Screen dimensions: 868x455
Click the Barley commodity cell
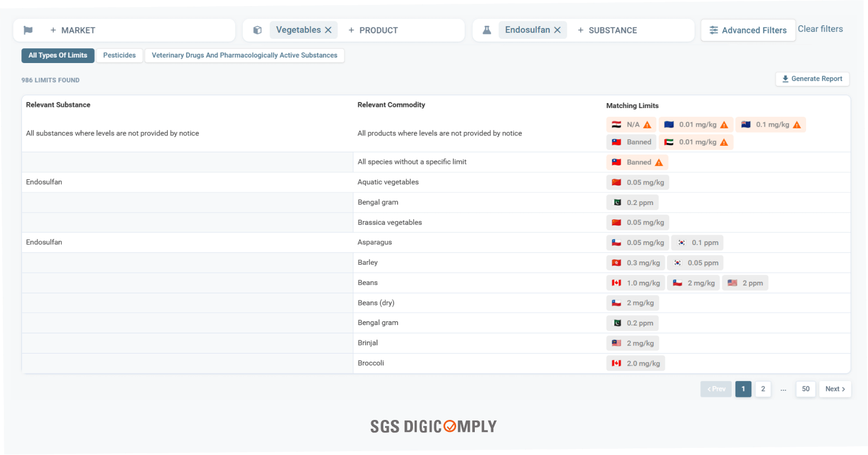tap(367, 263)
